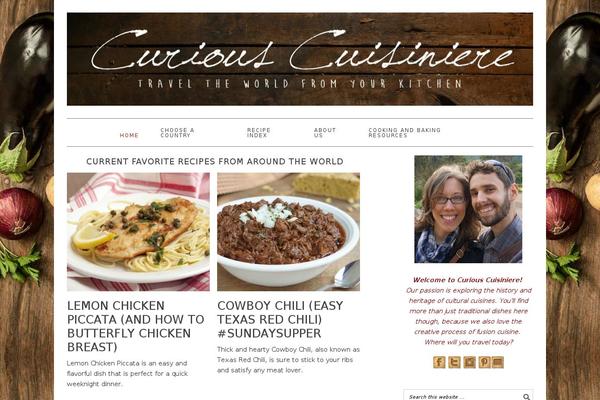600x400 pixels.
Task: Open the Lemon Chicken Piccata title link
Action: click(136, 326)
